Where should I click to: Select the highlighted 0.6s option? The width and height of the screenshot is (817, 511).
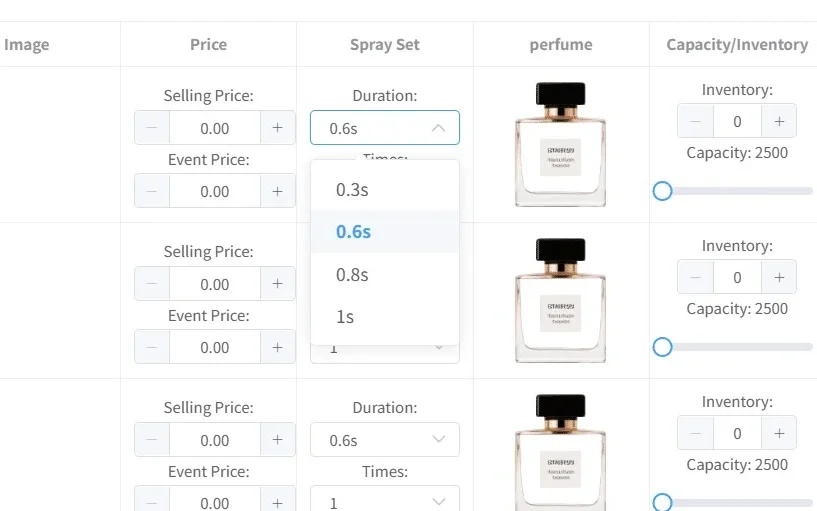353,232
